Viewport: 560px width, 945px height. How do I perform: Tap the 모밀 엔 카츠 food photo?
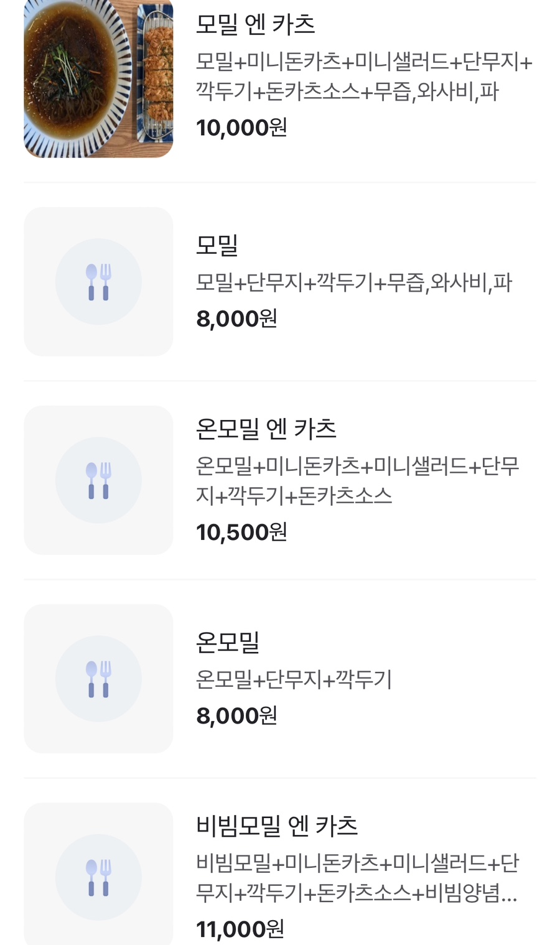tap(98, 79)
